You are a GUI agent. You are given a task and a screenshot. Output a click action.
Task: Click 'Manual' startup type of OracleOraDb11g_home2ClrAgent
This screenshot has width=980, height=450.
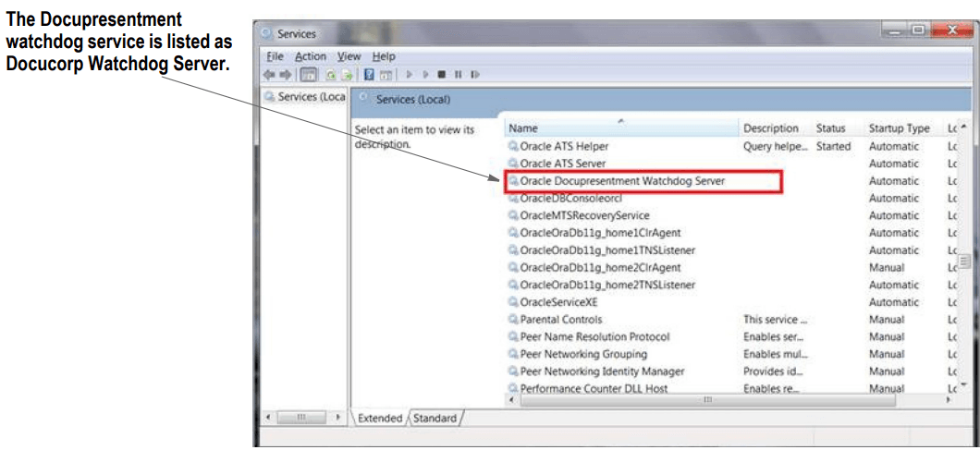[x=887, y=267]
